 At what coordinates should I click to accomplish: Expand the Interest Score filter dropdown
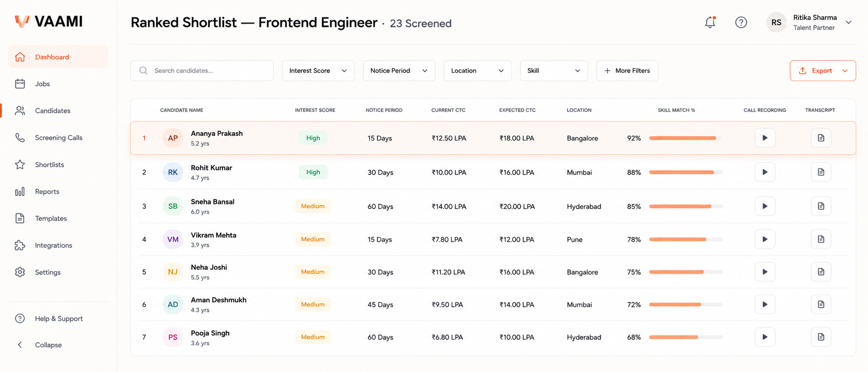click(x=318, y=71)
